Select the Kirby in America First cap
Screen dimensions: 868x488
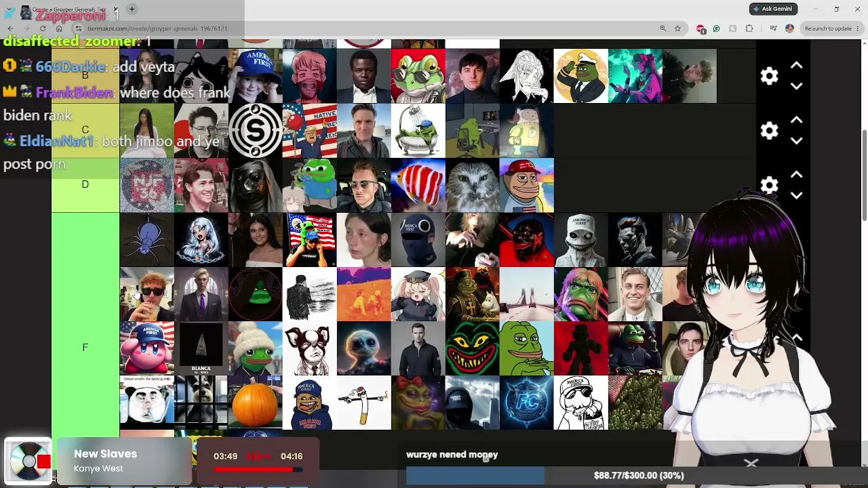click(x=147, y=348)
